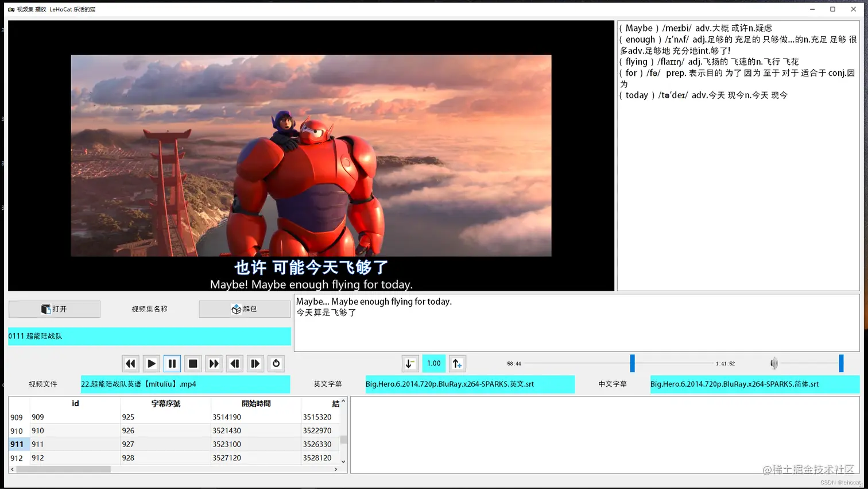Click start time cell 3514190

[256, 417]
